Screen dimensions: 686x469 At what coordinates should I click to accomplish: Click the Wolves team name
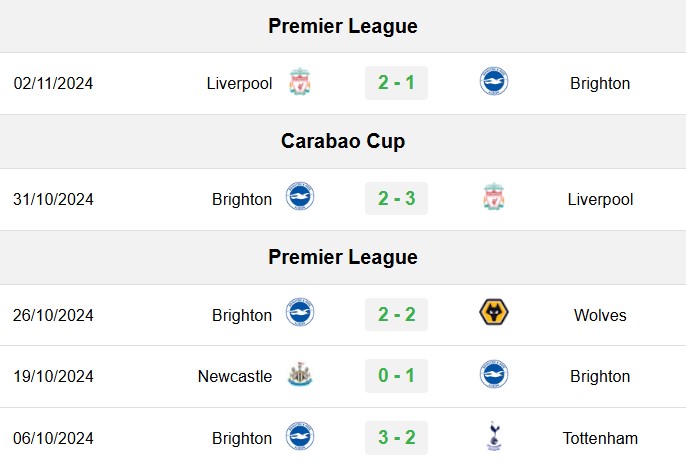click(600, 315)
